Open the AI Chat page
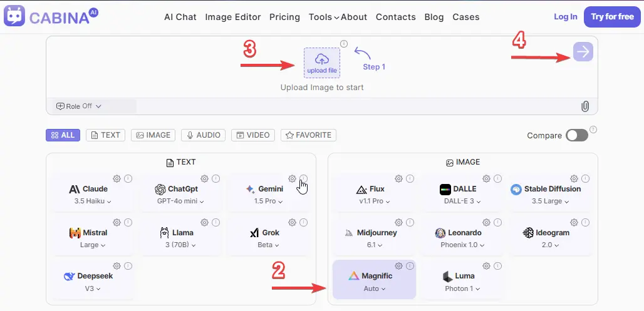644x311 pixels. click(180, 17)
